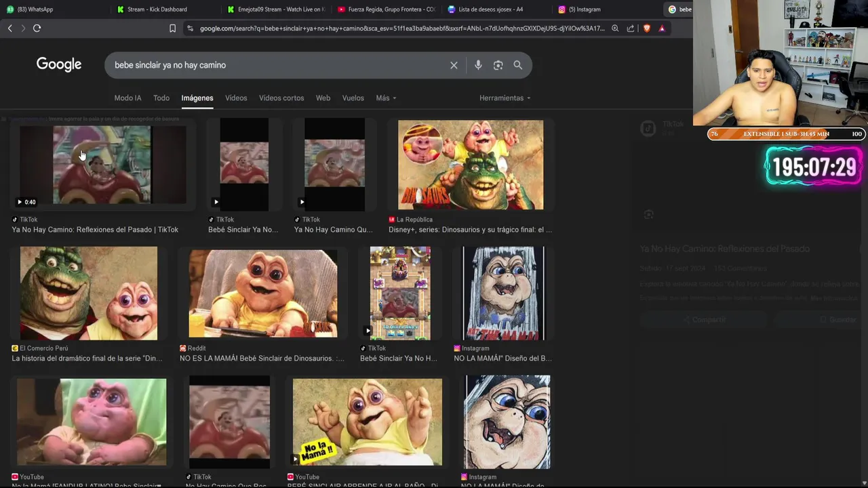
Task: Click the zoom magnifier icon in address bar
Action: (615, 28)
